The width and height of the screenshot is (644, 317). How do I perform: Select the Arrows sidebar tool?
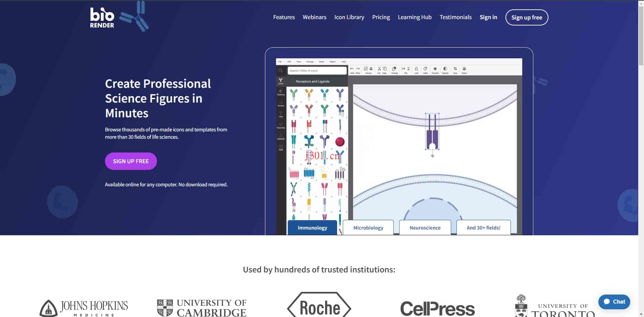point(281,104)
